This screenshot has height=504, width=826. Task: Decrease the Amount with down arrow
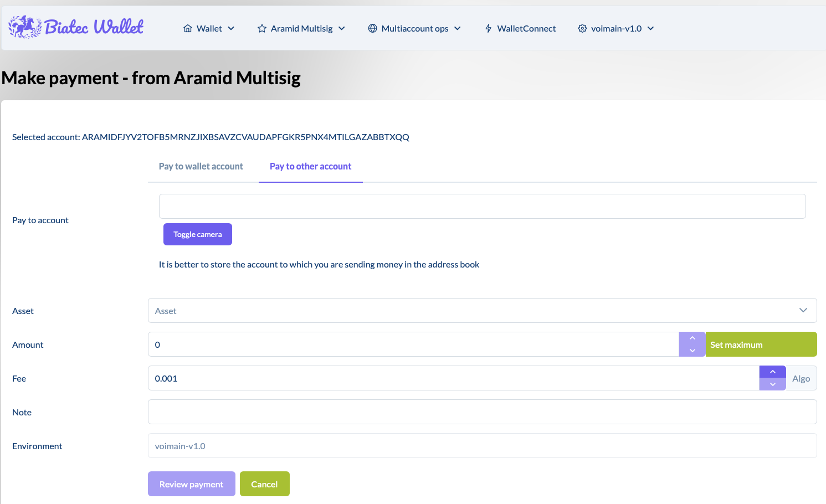tap(692, 351)
